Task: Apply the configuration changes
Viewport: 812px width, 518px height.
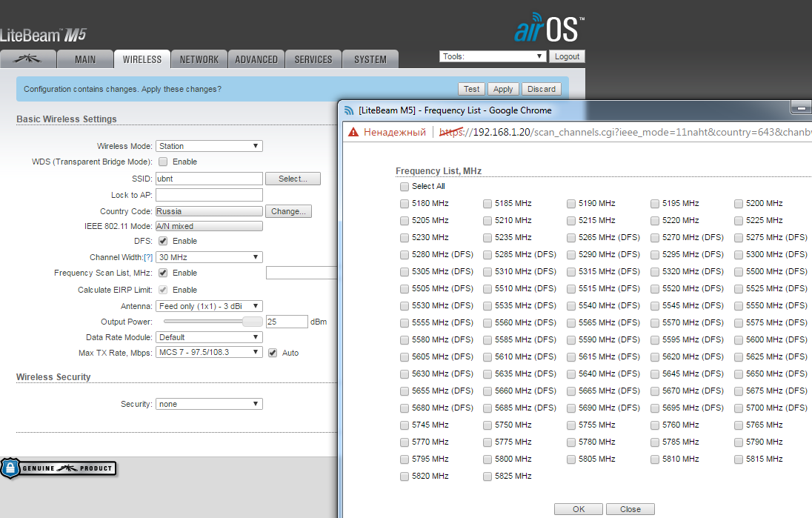Action: point(503,89)
